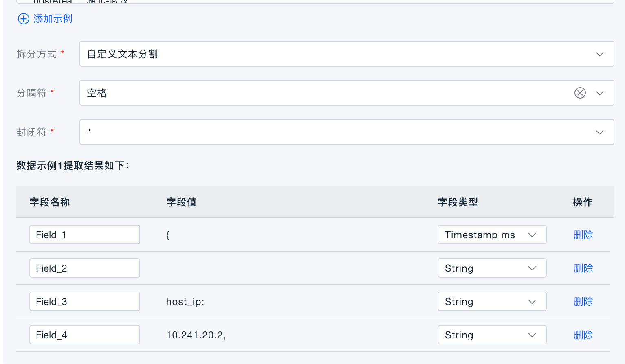Click the Field_3 name input box
The width and height of the screenshot is (625, 364).
[84, 301]
